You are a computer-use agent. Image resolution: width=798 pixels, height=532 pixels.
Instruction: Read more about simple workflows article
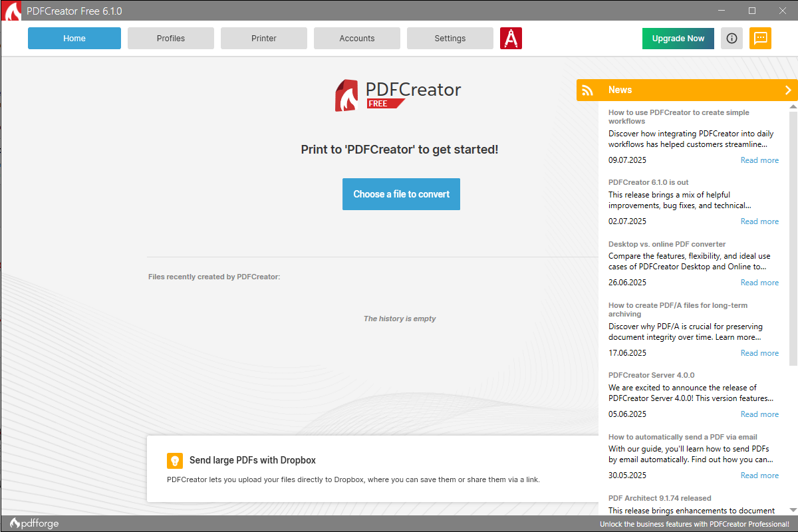point(759,160)
